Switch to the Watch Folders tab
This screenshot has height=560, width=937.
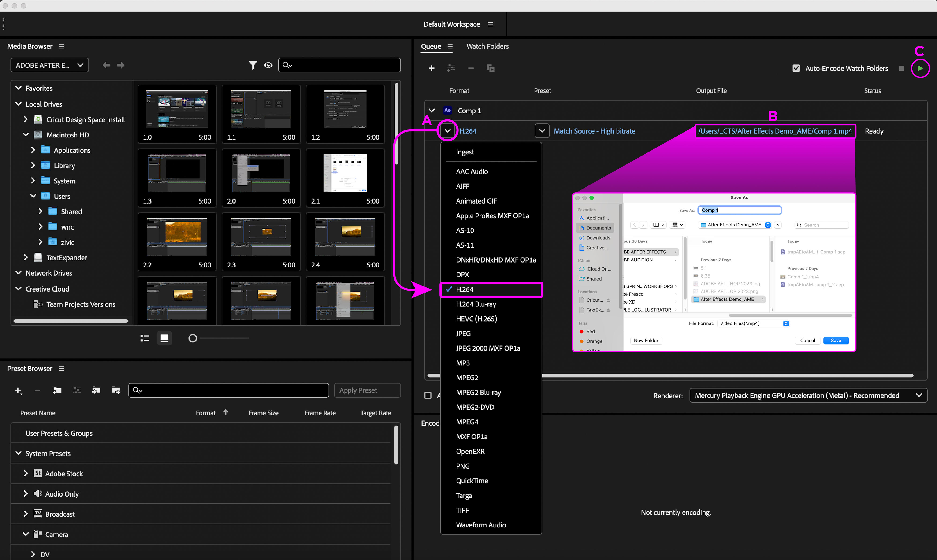487,46
